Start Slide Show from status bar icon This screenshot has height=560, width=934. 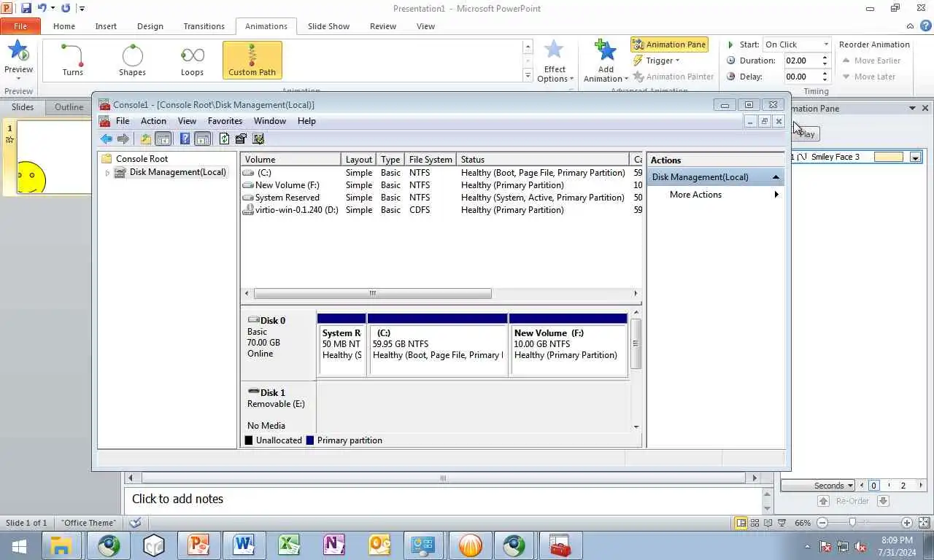tap(782, 523)
